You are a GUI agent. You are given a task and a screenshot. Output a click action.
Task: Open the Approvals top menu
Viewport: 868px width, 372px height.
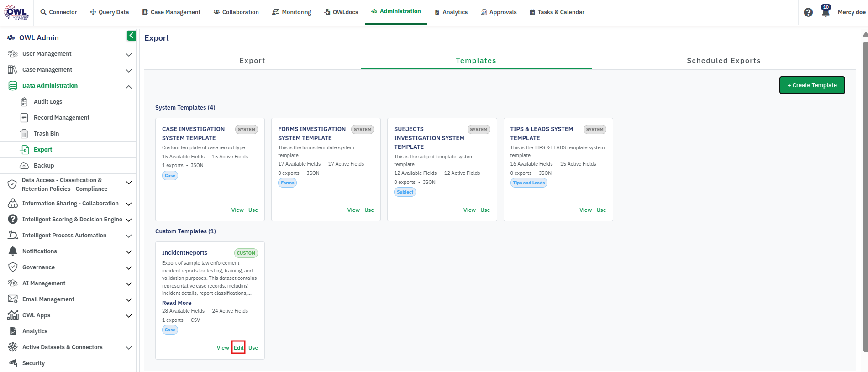pyautogui.click(x=499, y=12)
